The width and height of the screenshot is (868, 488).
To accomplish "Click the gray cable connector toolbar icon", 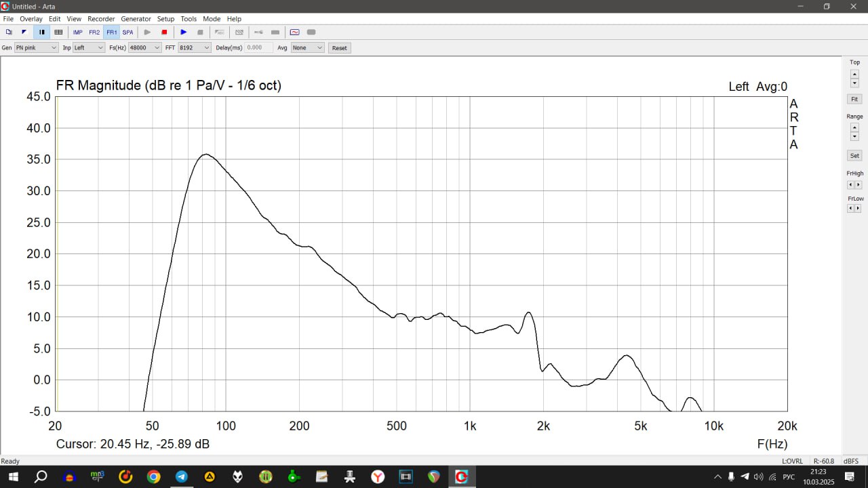I will (x=258, y=32).
